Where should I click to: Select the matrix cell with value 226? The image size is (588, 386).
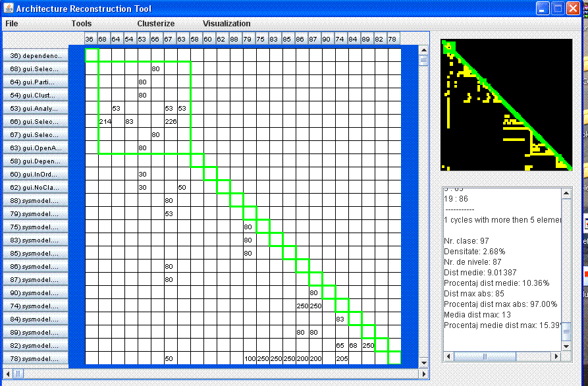click(171, 121)
